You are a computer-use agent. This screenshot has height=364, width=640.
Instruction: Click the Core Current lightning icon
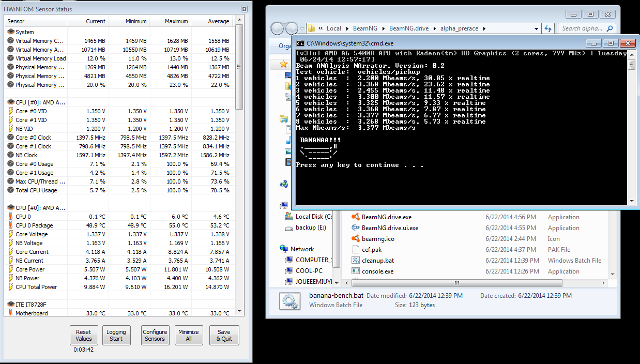(x=11, y=252)
